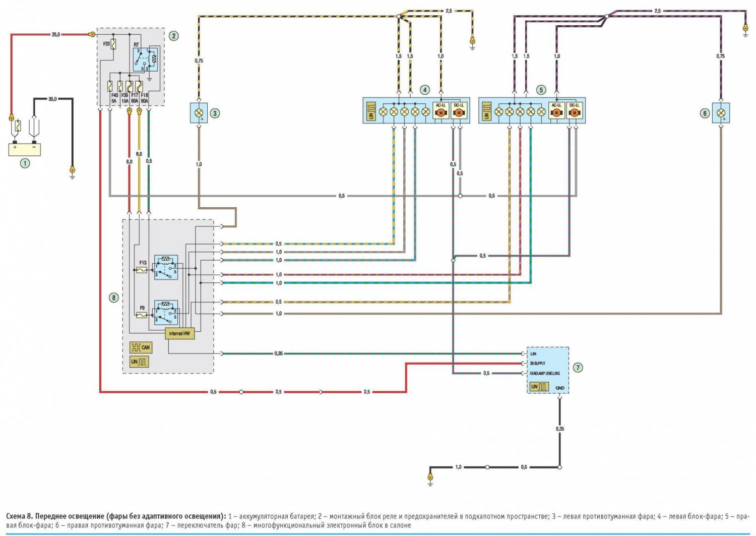
Task: Click the battery symbol labeled 1
Action: 24,149
